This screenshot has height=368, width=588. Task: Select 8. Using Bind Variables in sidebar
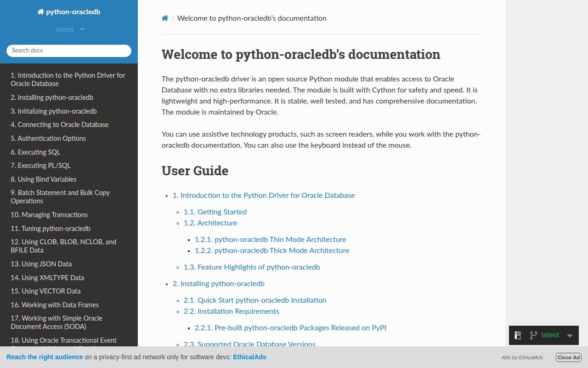coord(69,179)
